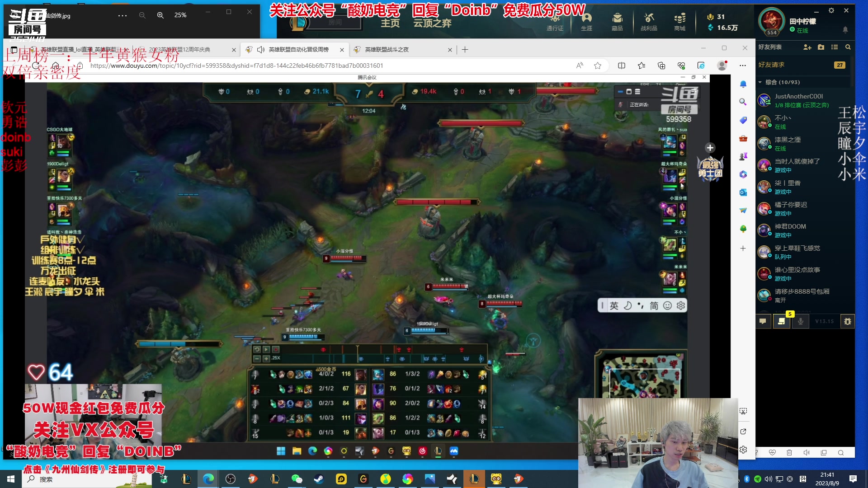Click the 主页 home tab in League client
The image size is (868, 488).
coord(390,23)
